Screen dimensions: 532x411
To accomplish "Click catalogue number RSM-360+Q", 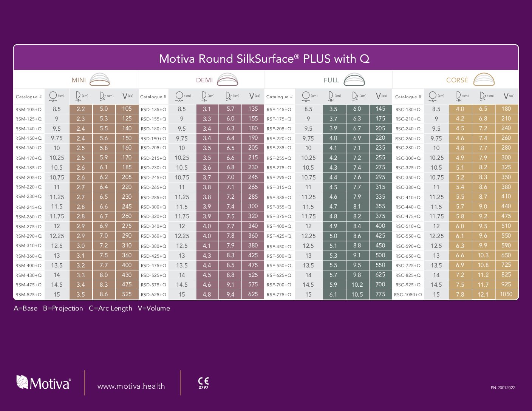I will [x=29, y=256].
